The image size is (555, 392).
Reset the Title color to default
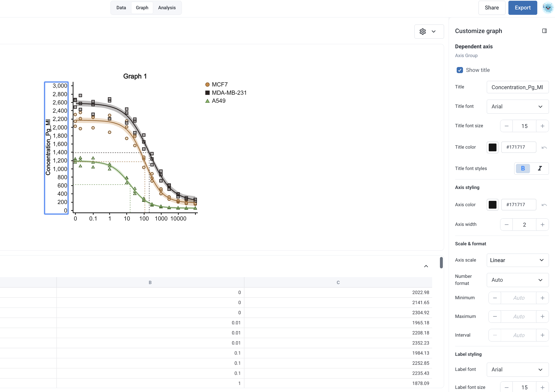(544, 147)
